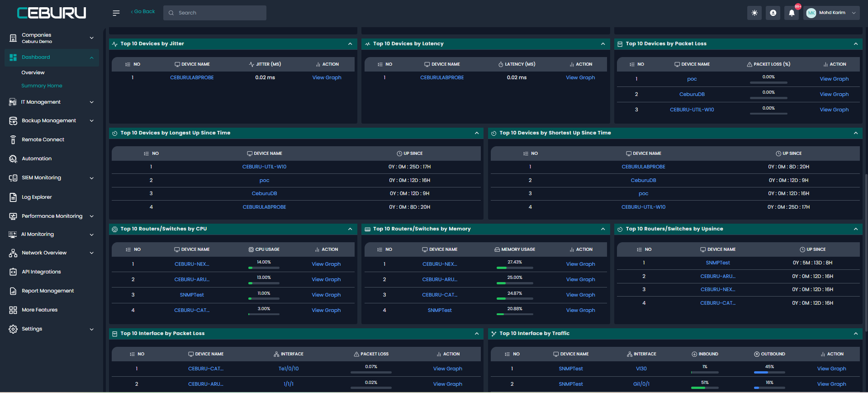This screenshot has width=868, height=393.
Task: Click the Backup Management icon
Action: tap(13, 121)
